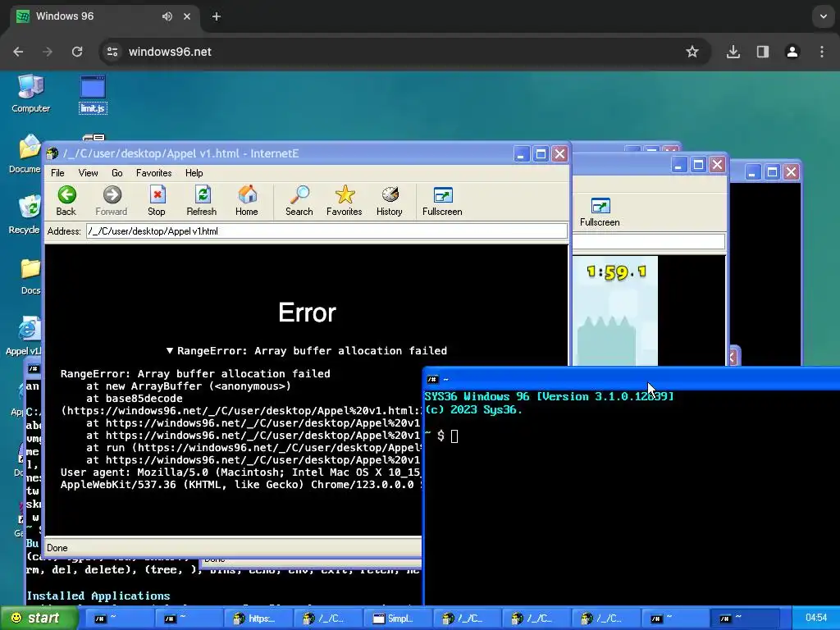Screen dimensions: 840x630
Task: Open the Favorites star toolbar button
Action: coord(345,201)
